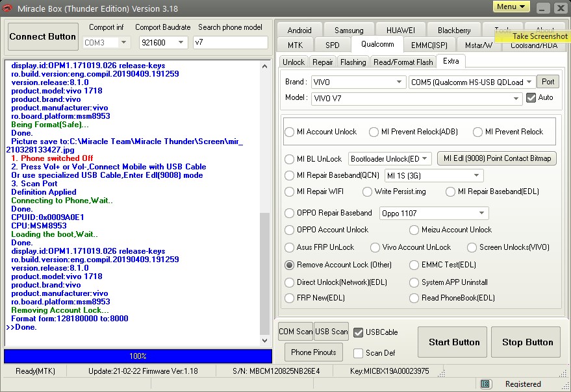The width and height of the screenshot is (571, 392).
Task: Open the SPD tab
Action: pos(333,45)
